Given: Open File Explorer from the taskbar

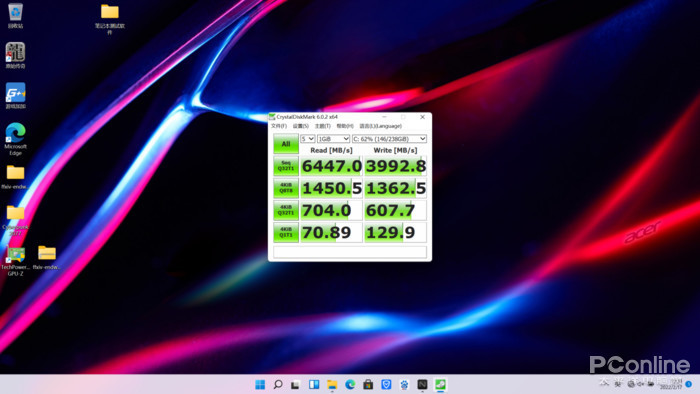Looking at the screenshot, I should click(x=332, y=384).
